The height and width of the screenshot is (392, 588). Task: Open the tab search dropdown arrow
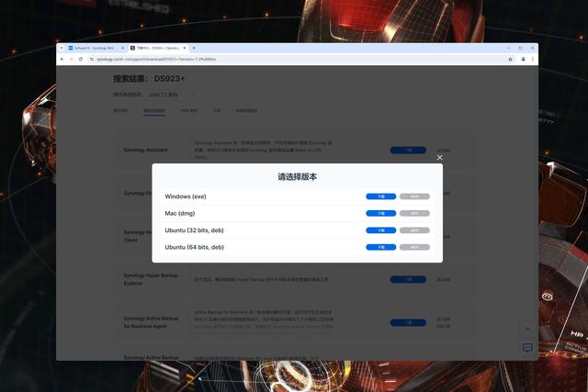[x=62, y=48]
